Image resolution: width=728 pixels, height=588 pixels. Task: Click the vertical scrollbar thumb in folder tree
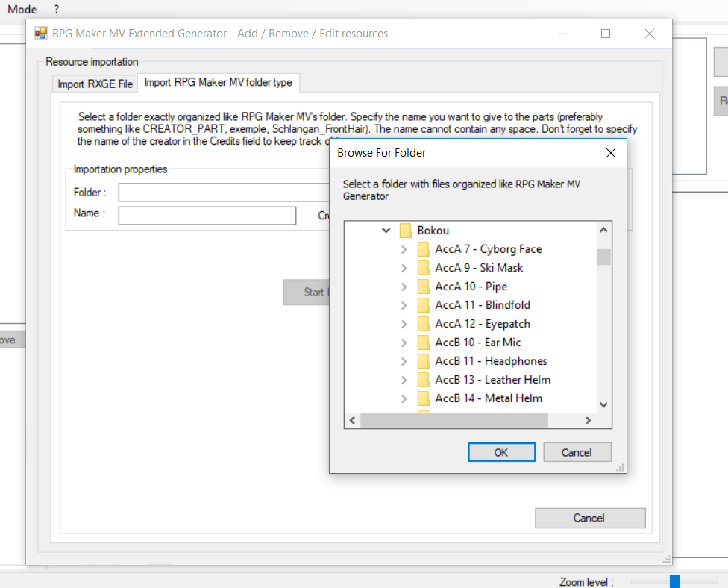(x=603, y=257)
